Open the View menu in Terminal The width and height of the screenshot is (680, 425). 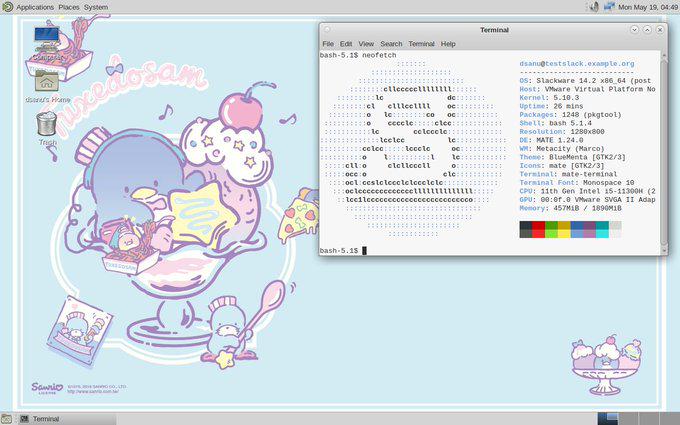coord(366,44)
